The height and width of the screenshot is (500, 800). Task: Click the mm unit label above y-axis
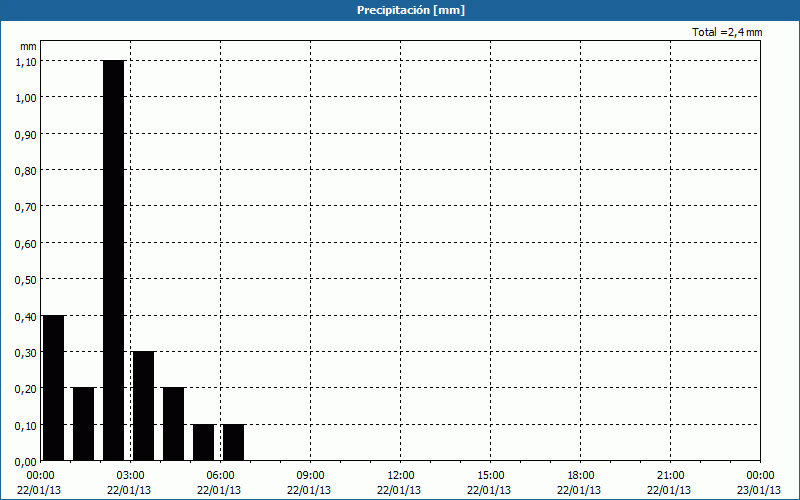28,46
